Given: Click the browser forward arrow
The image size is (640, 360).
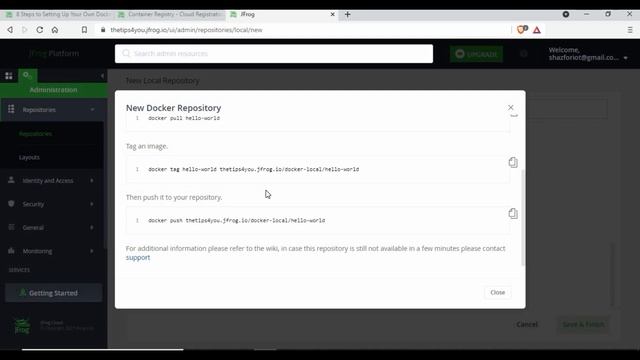Looking at the screenshot, I should 24,30.
